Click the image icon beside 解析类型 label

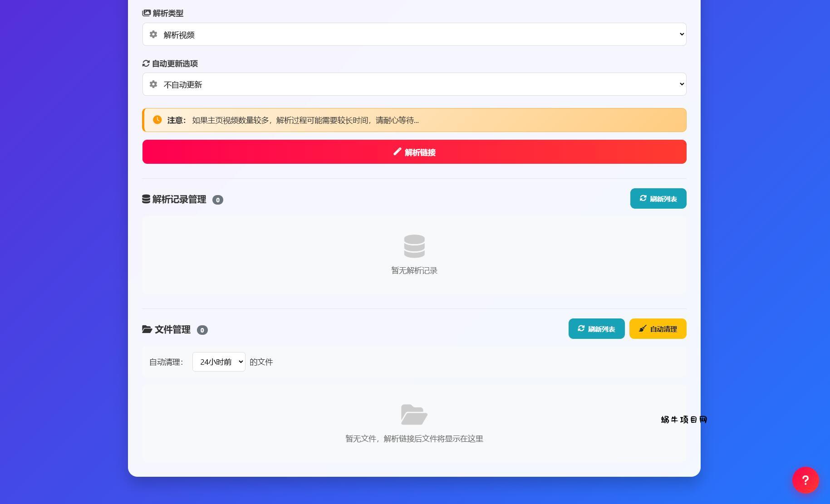pos(146,13)
